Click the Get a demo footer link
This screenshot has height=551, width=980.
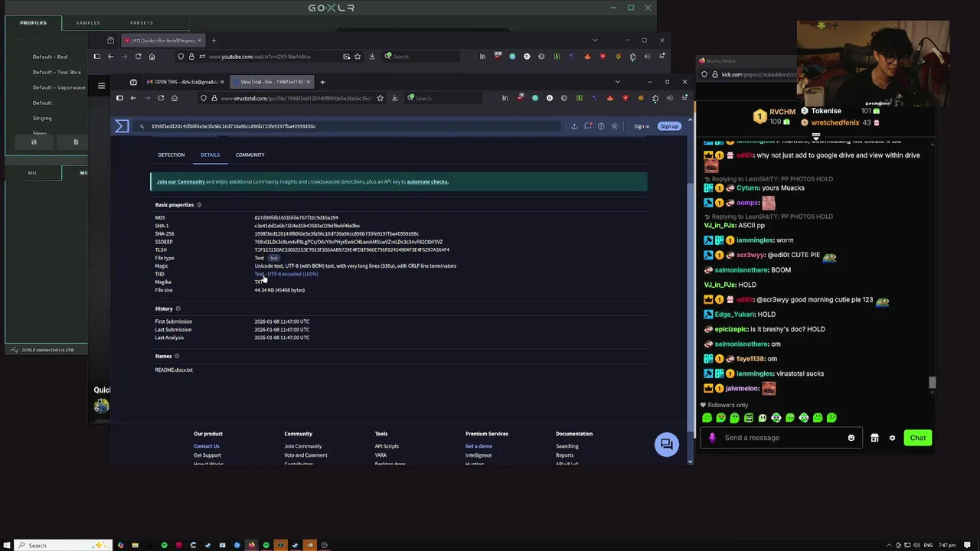[x=479, y=446]
